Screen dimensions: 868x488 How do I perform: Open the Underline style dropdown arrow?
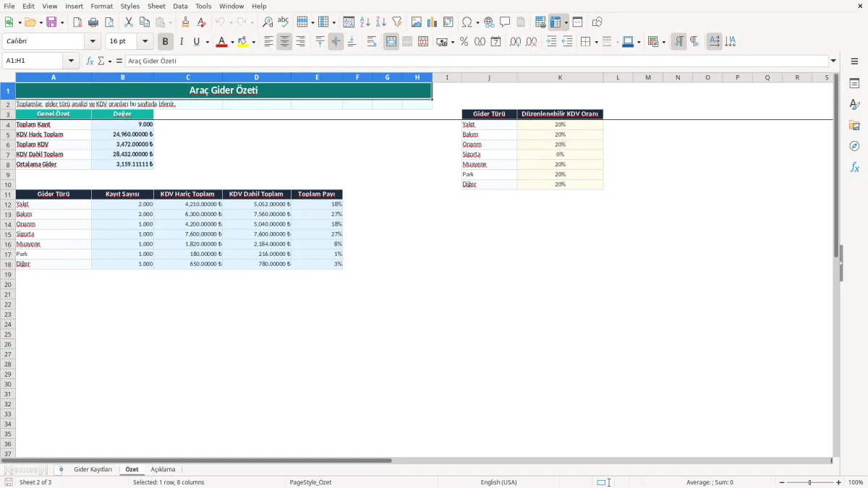coord(207,42)
